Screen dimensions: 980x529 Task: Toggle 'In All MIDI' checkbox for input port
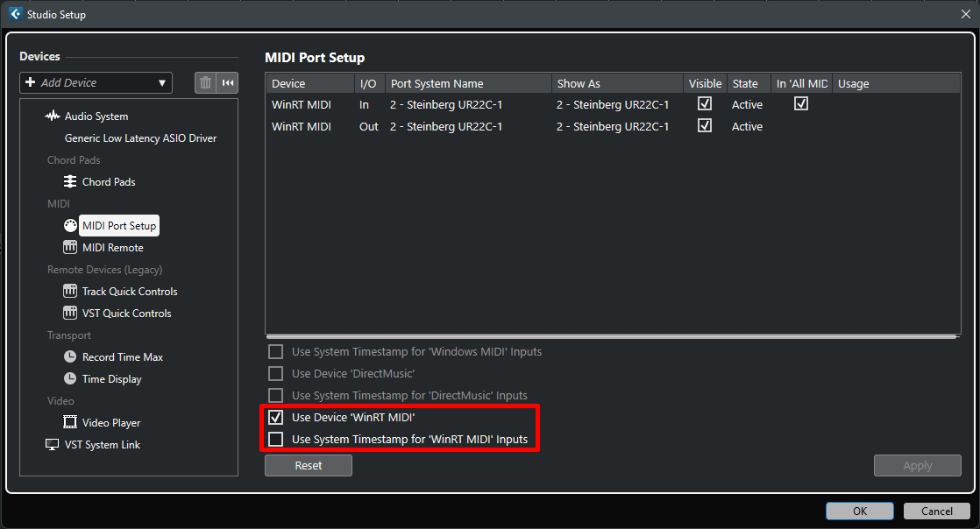(800, 104)
